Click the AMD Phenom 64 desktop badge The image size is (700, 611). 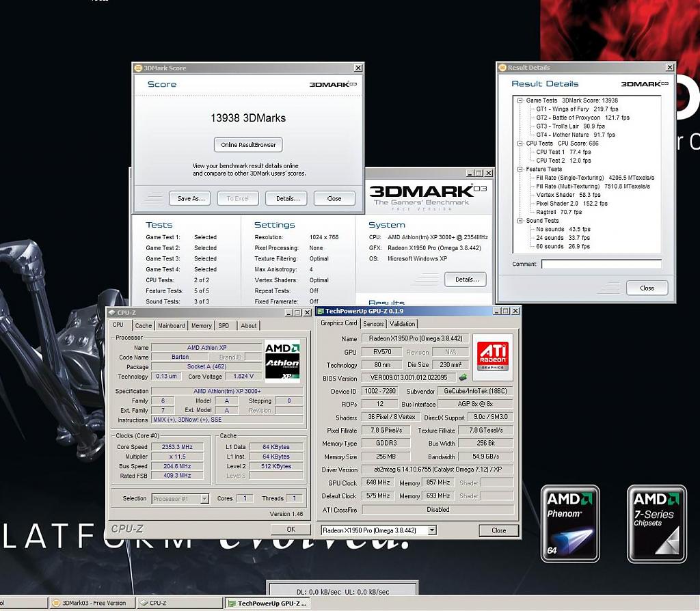point(570,523)
